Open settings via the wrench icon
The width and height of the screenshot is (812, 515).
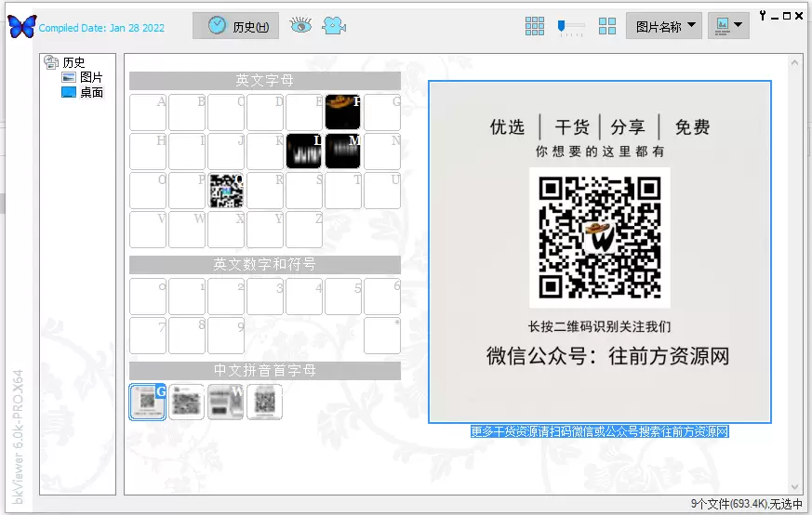[763, 16]
